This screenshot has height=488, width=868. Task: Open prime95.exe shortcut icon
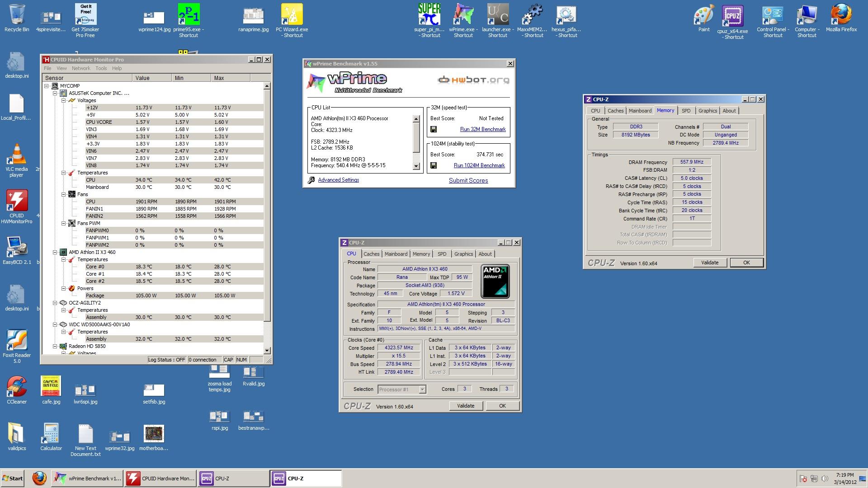[189, 20]
